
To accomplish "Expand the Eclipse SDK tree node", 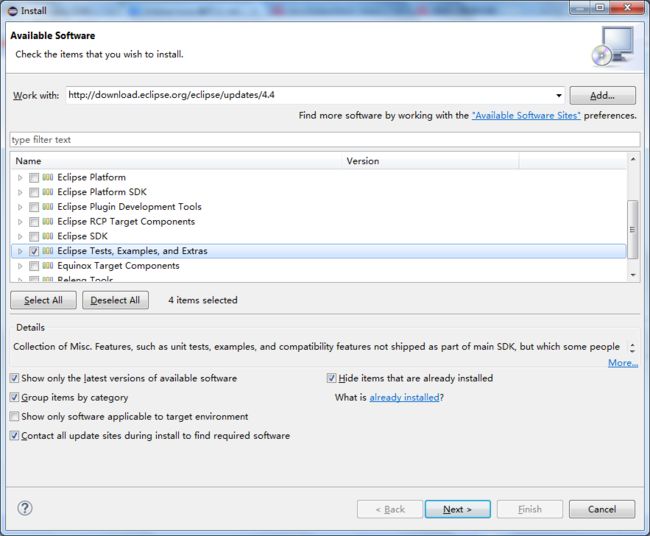I will click(x=20, y=237).
